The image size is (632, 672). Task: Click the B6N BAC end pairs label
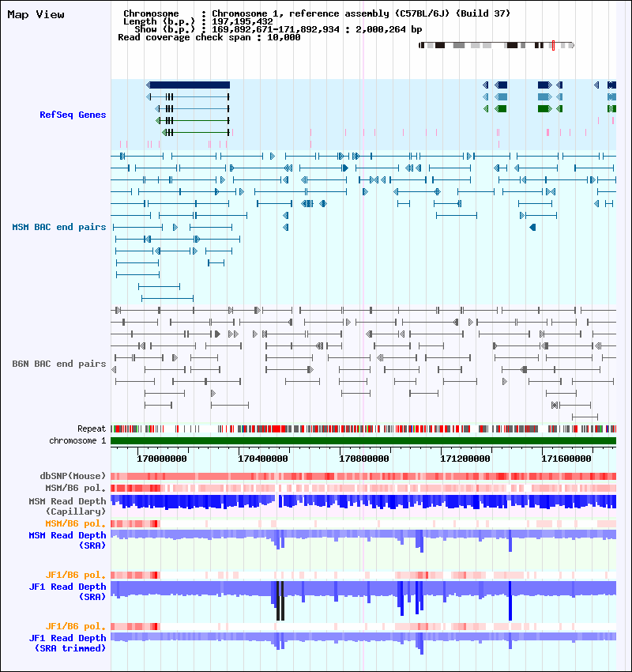pyautogui.click(x=58, y=364)
